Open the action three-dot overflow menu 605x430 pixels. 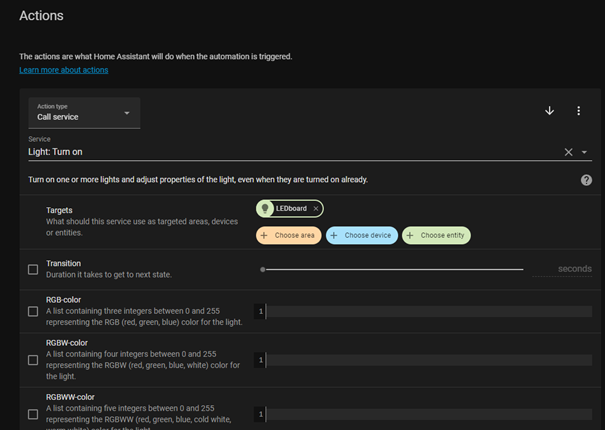point(578,111)
